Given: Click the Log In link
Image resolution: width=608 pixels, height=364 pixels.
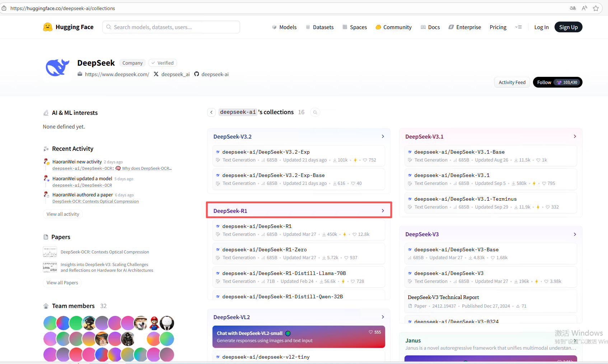Looking at the screenshot, I should click(x=541, y=27).
